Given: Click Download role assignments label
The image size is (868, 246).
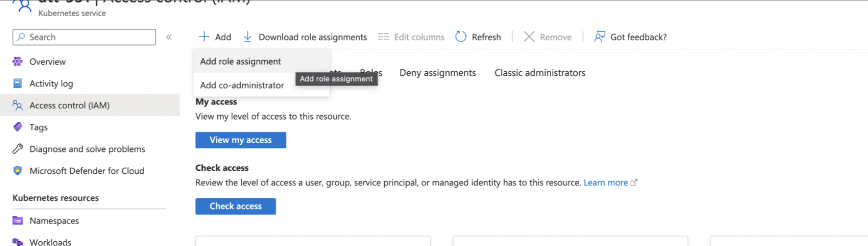Looking at the screenshot, I should pyautogui.click(x=313, y=37).
